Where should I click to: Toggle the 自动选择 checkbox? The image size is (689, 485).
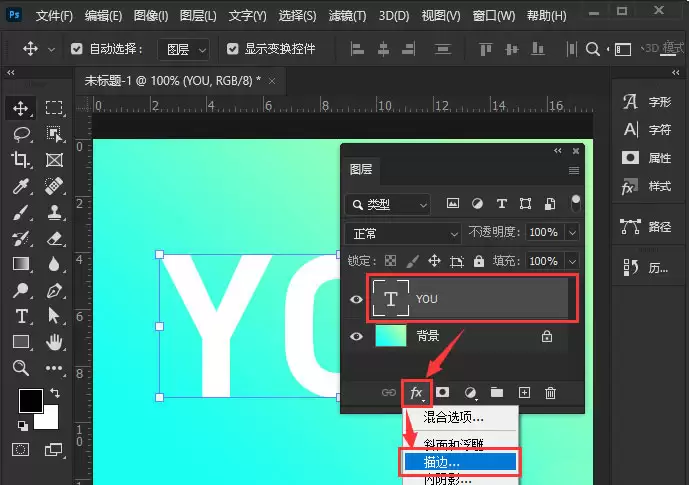76,48
